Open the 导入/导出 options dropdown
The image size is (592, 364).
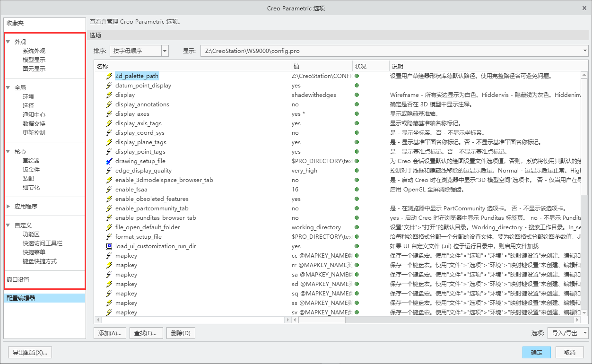(x=567, y=333)
